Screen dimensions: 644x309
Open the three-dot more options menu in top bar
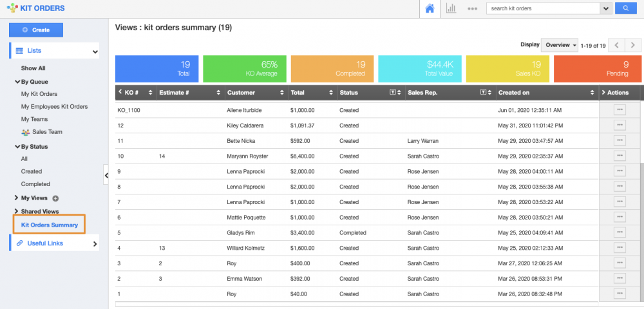tap(472, 8)
